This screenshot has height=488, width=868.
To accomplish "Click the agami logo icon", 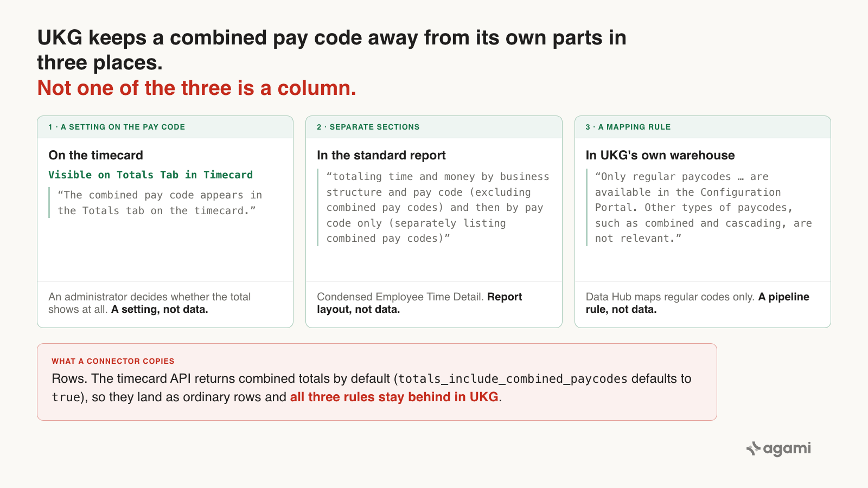I will coord(753,448).
